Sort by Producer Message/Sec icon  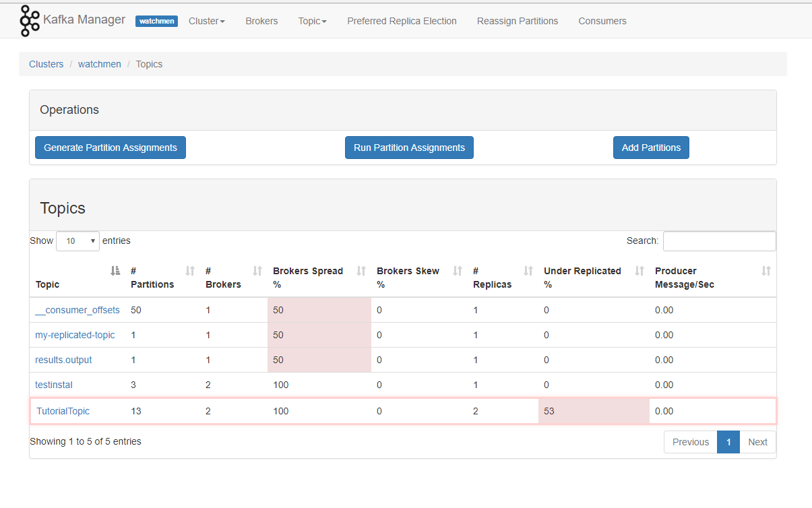[x=766, y=271]
